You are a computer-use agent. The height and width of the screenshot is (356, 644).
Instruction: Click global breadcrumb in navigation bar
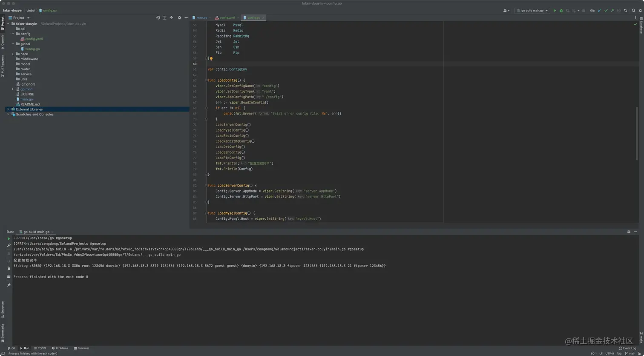[31, 10]
